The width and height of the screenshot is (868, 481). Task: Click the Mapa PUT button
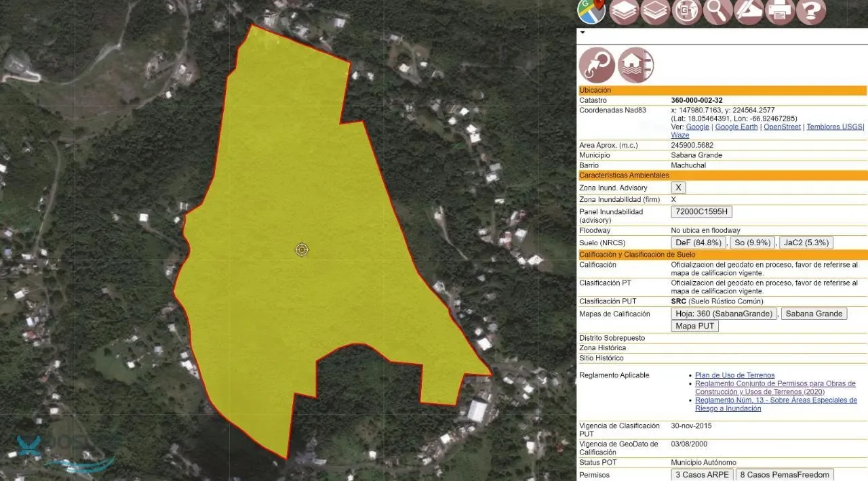point(695,326)
